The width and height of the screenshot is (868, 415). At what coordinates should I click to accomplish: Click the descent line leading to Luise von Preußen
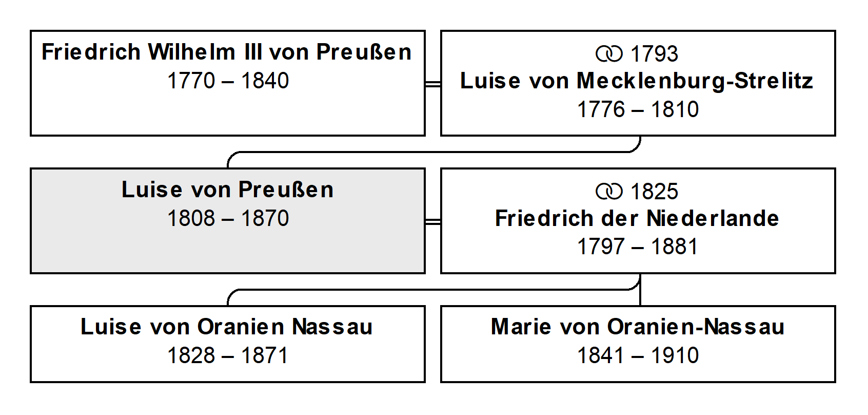pos(433,152)
